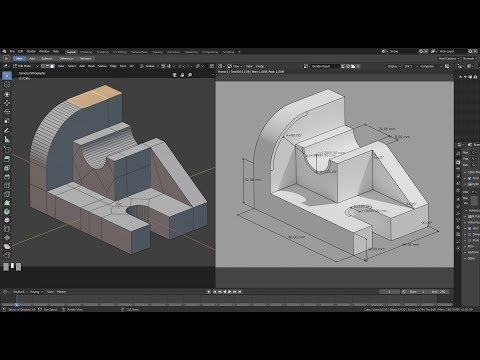Image resolution: width=480 pixels, height=360 pixels.
Task: Select the Measure ruler tool
Action: click(7, 139)
